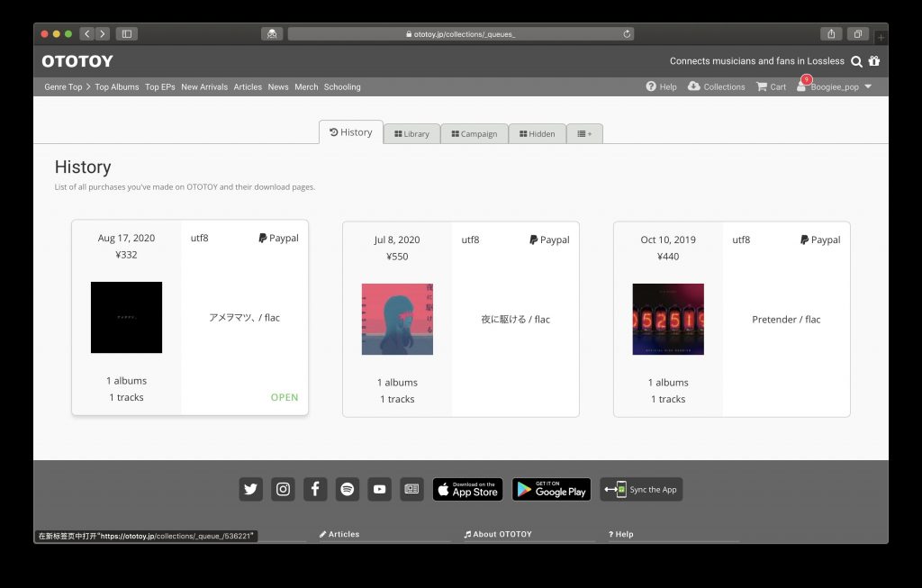Open the search magnifier icon
This screenshot has height=588, width=922.
click(857, 61)
